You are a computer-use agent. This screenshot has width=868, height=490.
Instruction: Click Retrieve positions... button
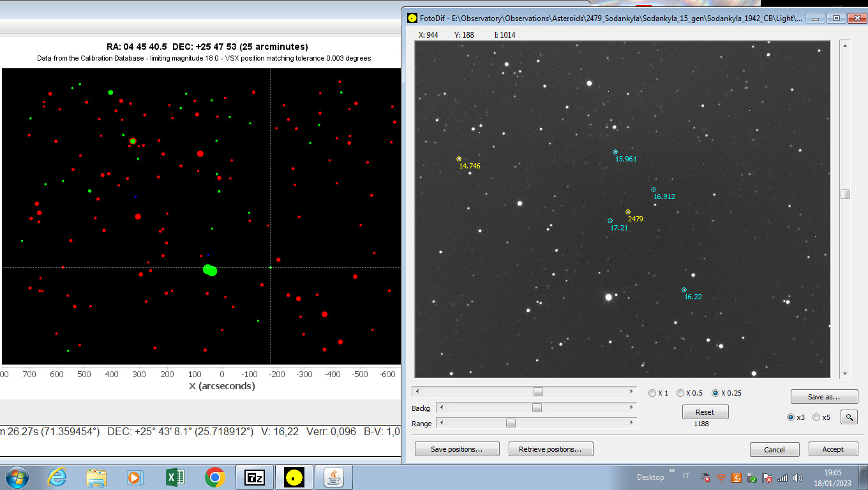(551, 449)
